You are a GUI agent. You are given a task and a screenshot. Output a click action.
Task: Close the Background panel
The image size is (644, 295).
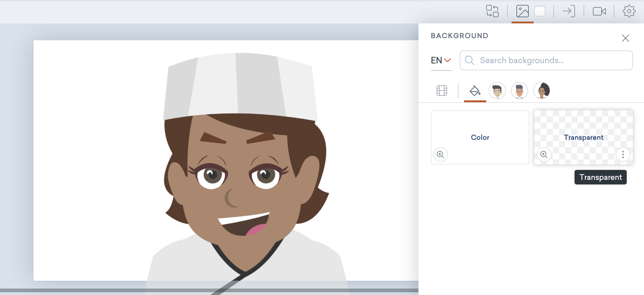pos(625,38)
